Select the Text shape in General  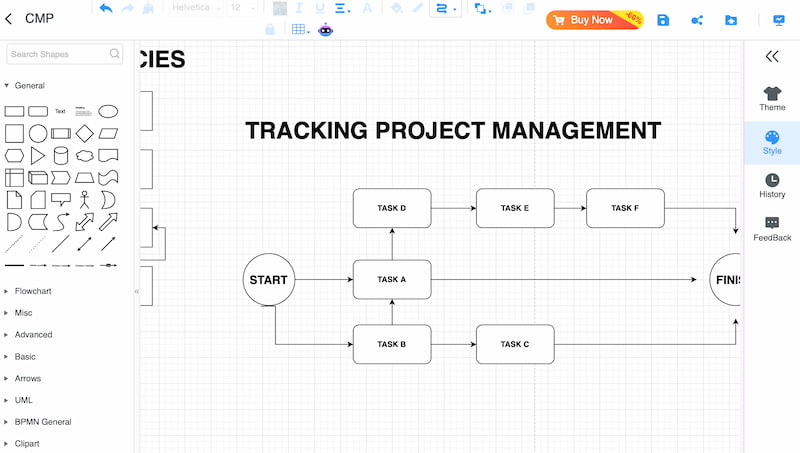(60, 111)
